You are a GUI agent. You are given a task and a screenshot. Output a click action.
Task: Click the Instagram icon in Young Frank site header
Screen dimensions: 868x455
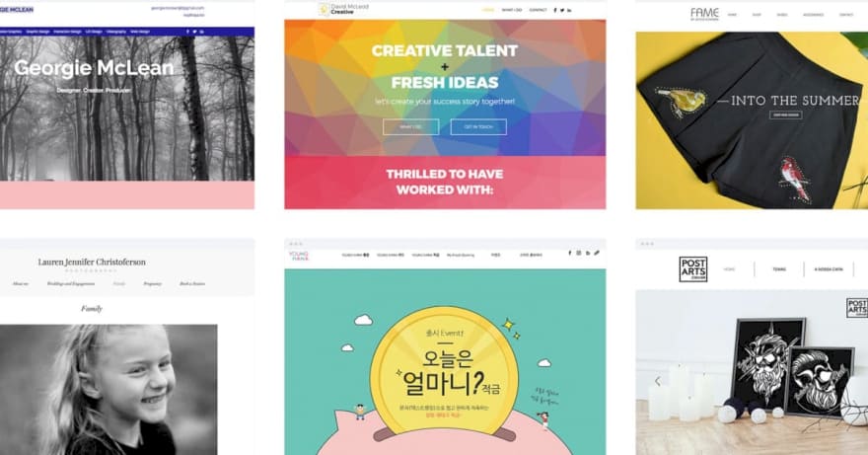(x=579, y=253)
